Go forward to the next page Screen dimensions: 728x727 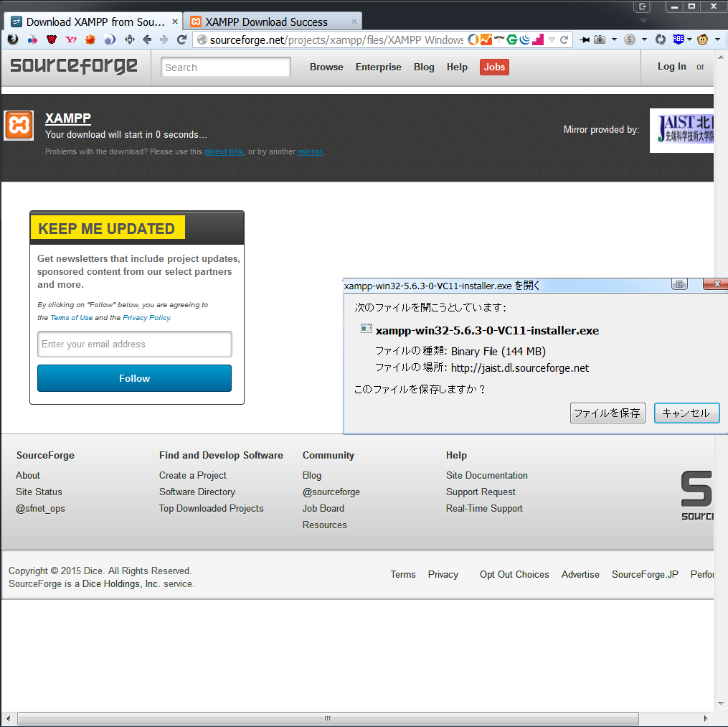[x=164, y=39]
